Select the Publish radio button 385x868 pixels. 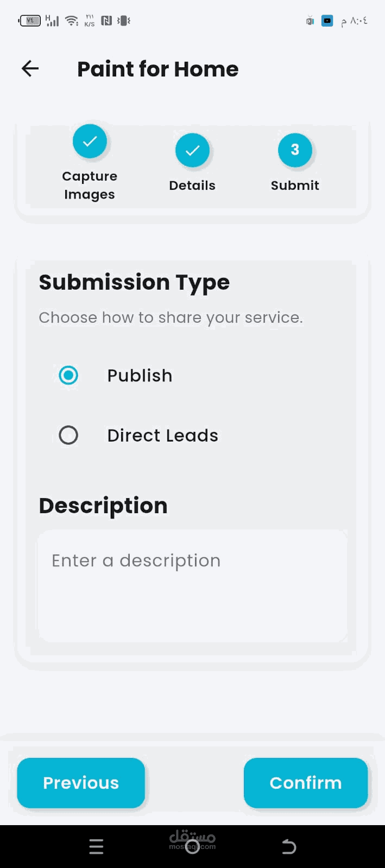click(x=68, y=375)
